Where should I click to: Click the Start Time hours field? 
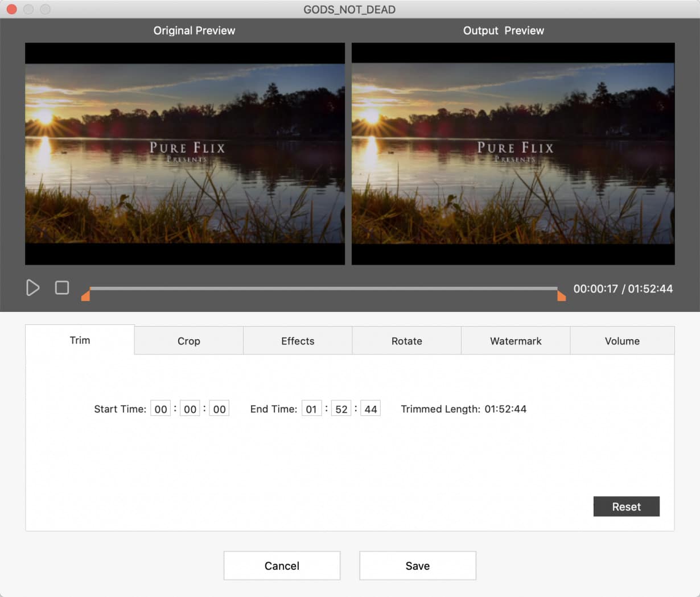point(160,409)
